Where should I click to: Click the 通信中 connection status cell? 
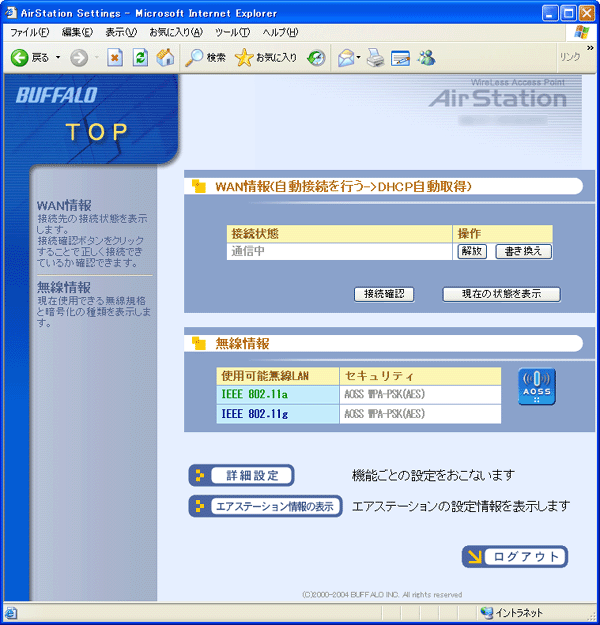click(339, 252)
